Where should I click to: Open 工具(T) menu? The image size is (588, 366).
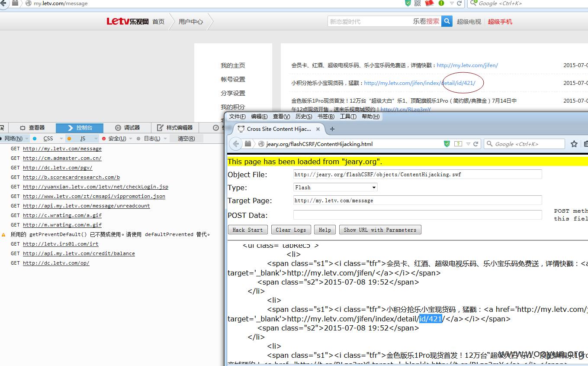[x=348, y=117]
